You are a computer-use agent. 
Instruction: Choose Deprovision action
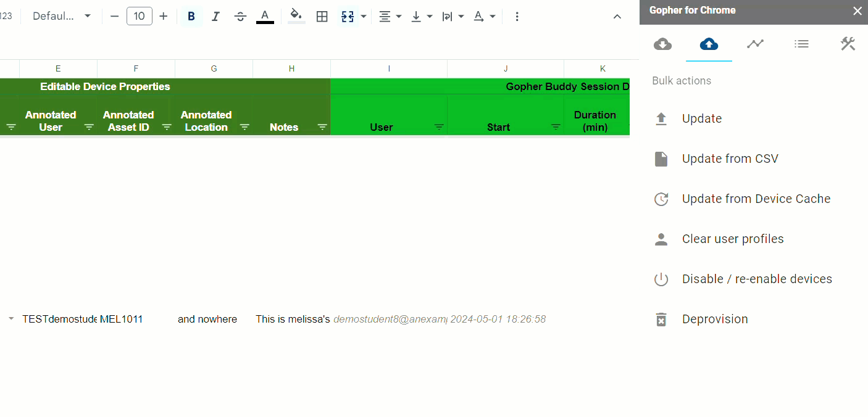point(715,319)
